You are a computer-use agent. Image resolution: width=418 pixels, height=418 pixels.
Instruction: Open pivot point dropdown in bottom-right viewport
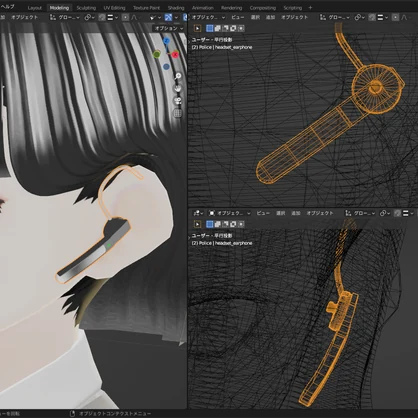(x=385, y=213)
